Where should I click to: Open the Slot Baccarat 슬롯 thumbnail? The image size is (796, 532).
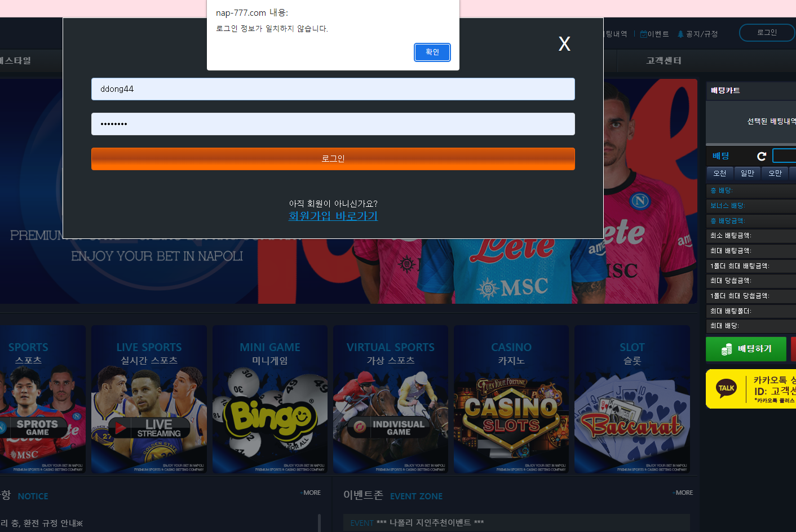coord(632,399)
